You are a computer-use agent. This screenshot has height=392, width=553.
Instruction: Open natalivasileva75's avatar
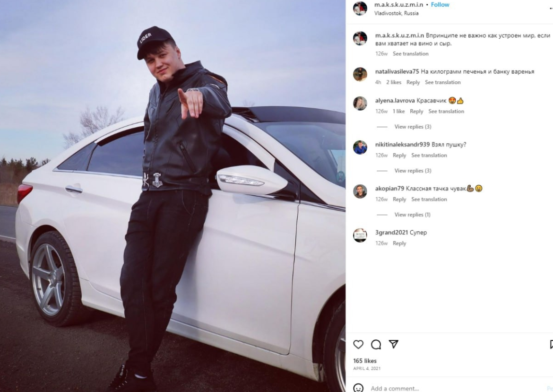click(x=360, y=74)
